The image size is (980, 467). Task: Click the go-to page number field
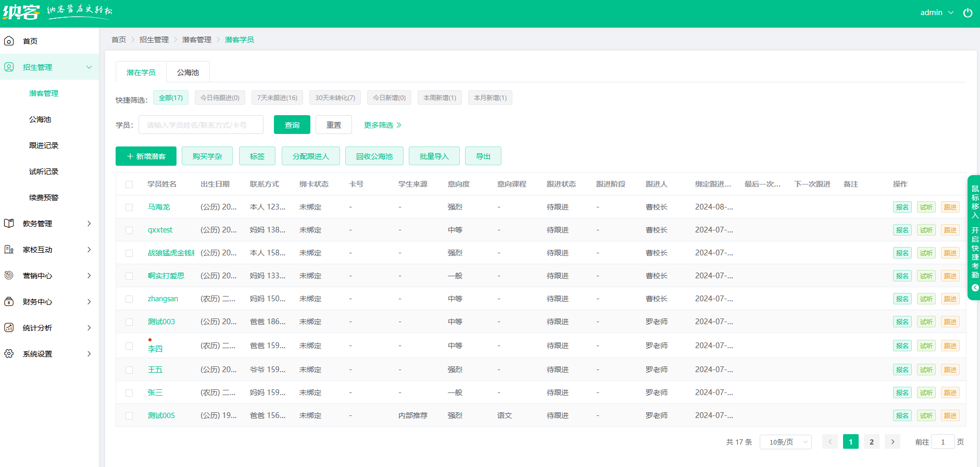point(943,442)
